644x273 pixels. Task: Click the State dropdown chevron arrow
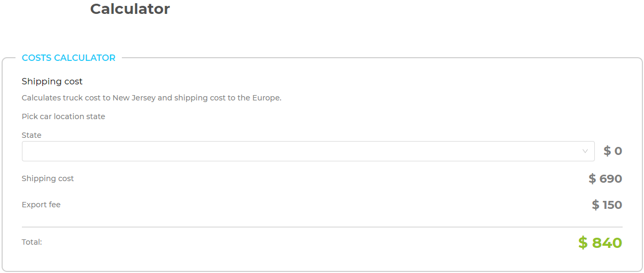coord(585,151)
